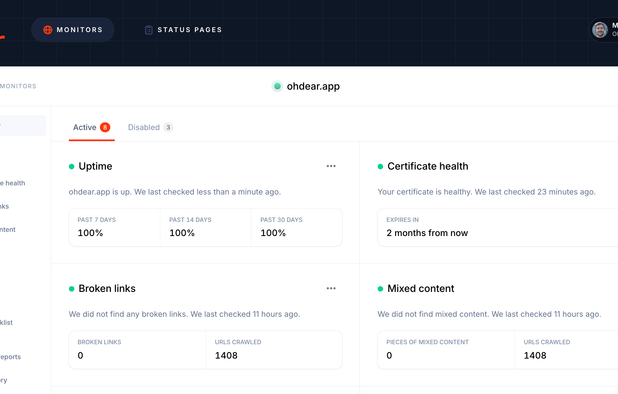This screenshot has height=394, width=618.
Task: Click the 'ohdear.app is up' status message
Action: click(x=175, y=192)
